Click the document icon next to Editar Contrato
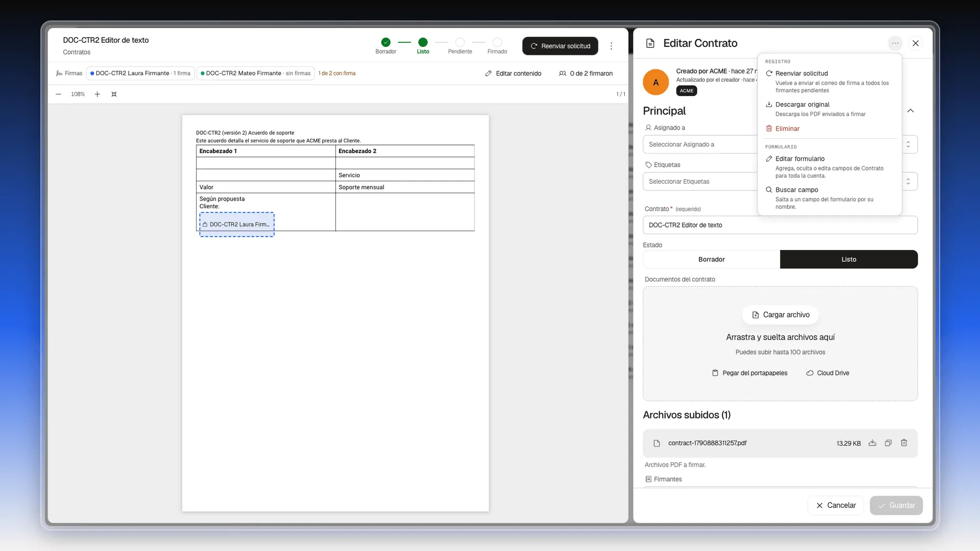 click(x=650, y=43)
